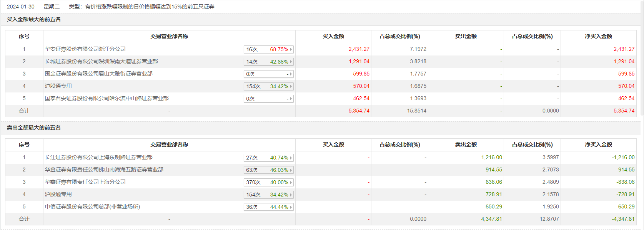Expand the 27次 40.74% stats box
644x230 pixels.
268,158
